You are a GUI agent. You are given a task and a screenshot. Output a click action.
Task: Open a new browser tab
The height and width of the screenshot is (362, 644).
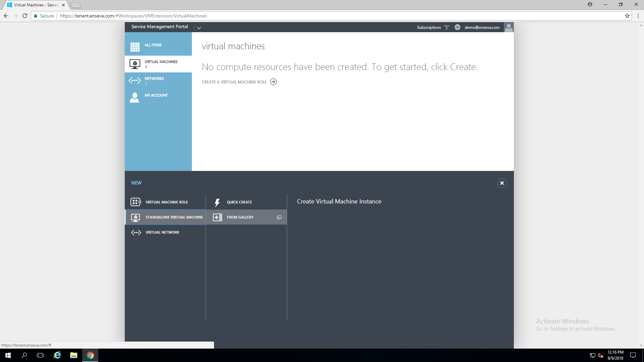(x=76, y=5)
